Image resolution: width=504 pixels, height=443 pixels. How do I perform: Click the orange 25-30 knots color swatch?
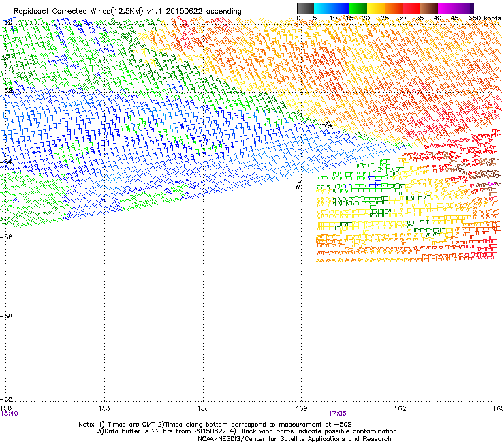coord(394,8)
